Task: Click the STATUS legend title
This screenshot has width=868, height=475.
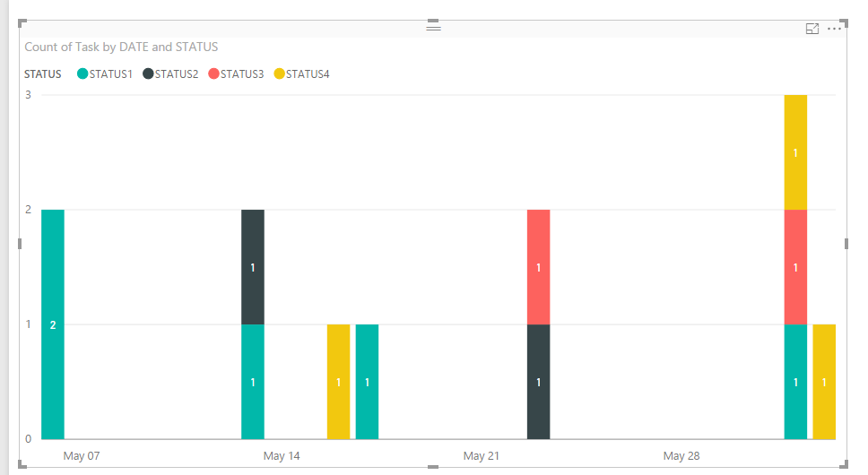Action: pos(43,74)
